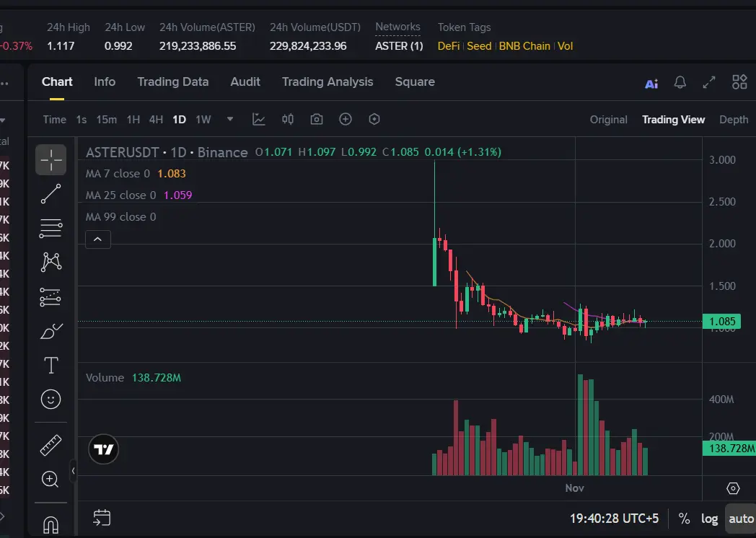The width and height of the screenshot is (756, 538).
Task: Select the XABCD pattern tool
Action: coord(50,263)
